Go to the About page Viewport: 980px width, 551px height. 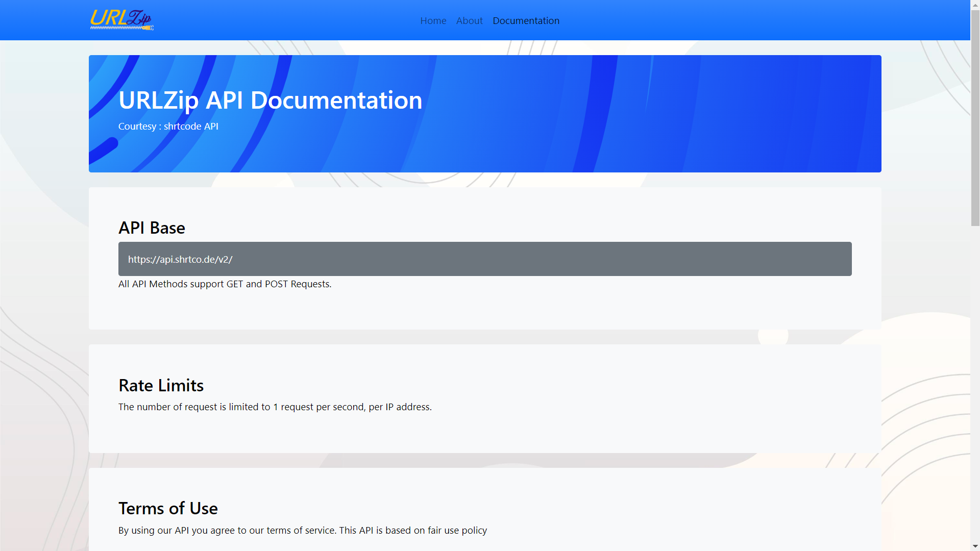coord(469,21)
